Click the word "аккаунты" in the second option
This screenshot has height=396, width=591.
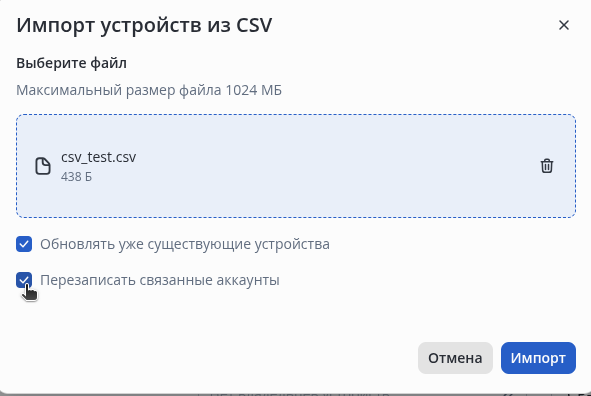pos(248,281)
